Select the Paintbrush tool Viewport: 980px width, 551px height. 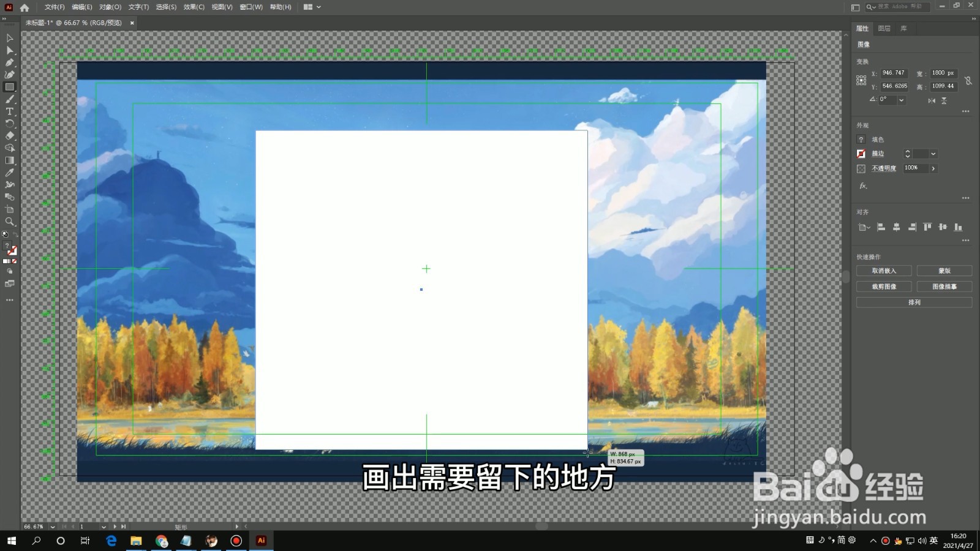click(10, 99)
